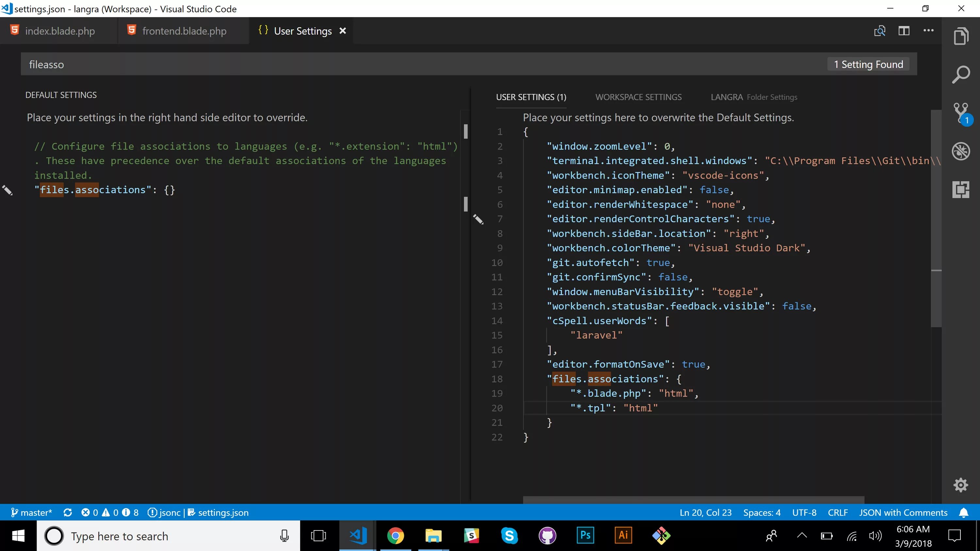Open the network Wi-Fi tray icon
Viewport: 980px width, 551px height.
pyautogui.click(x=852, y=536)
